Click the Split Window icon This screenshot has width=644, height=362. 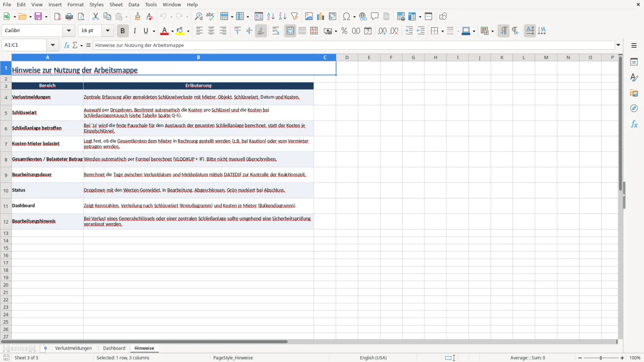point(429,17)
